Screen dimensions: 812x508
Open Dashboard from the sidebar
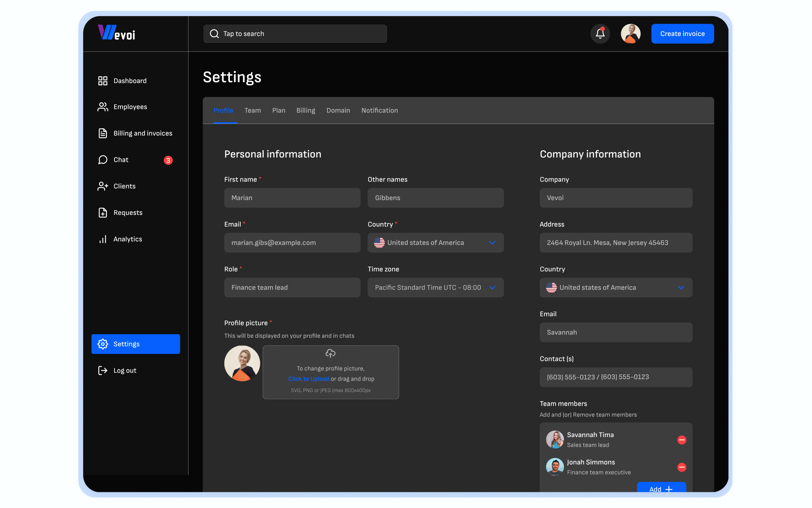coord(136,81)
